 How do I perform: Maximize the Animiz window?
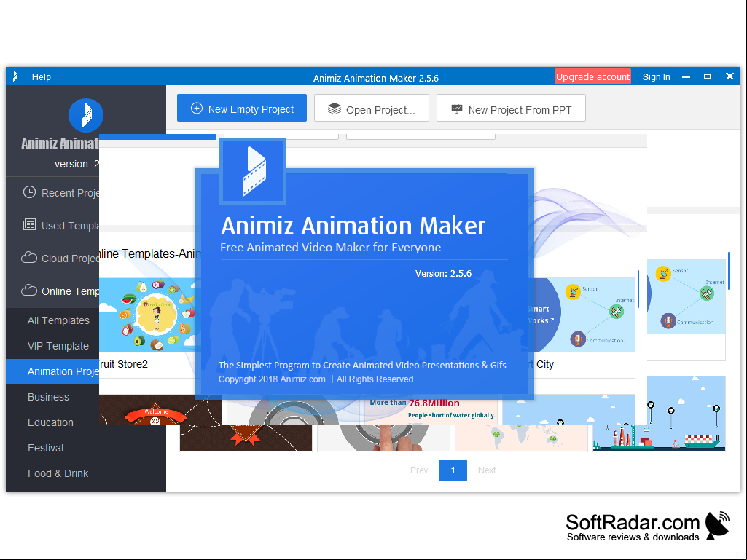(708, 76)
